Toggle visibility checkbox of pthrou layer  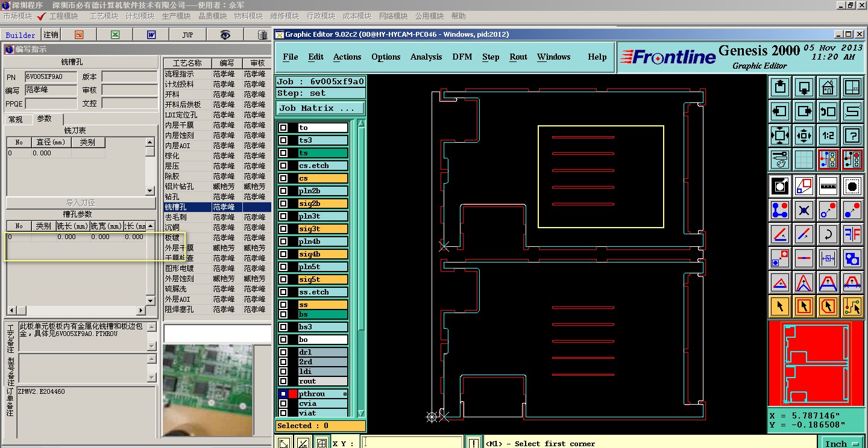(x=283, y=394)
